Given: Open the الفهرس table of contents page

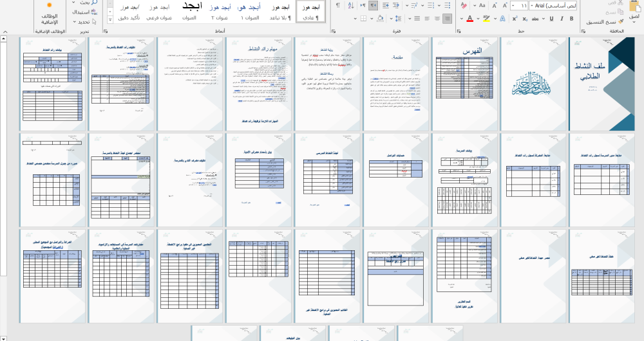Looking at the screenshot, I should (464, 84).
